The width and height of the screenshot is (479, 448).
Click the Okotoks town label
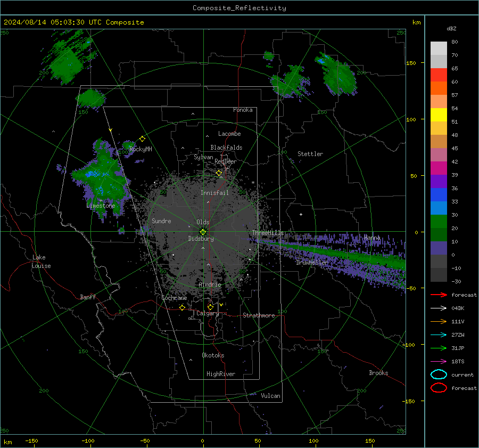pyautogui.click(x=213, y=355)
